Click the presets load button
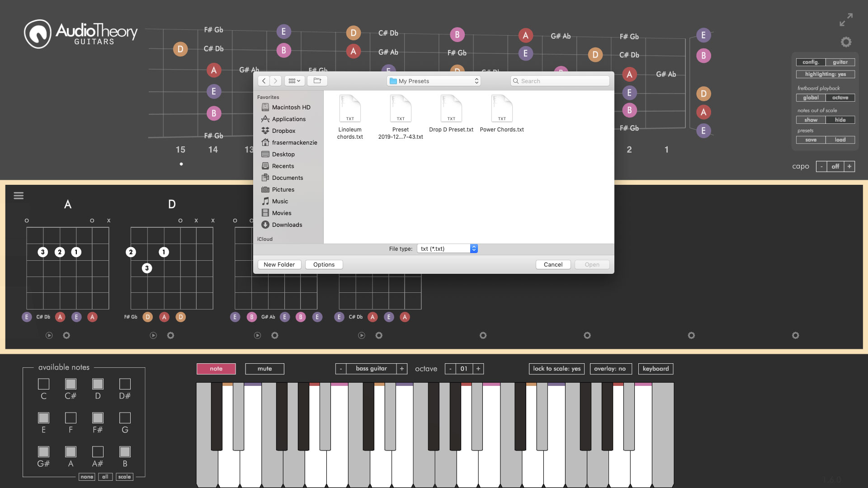 tap(840, 140)
